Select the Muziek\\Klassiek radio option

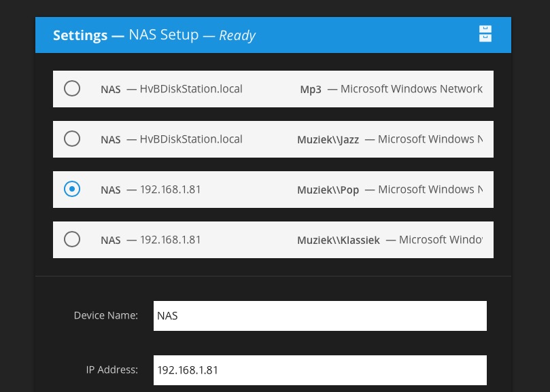tap(72, 239)
